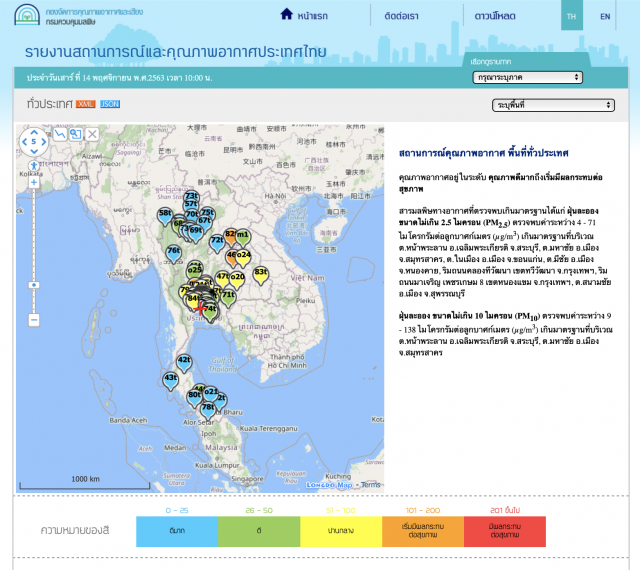Select the line measurement tool on map

(60, 134)
